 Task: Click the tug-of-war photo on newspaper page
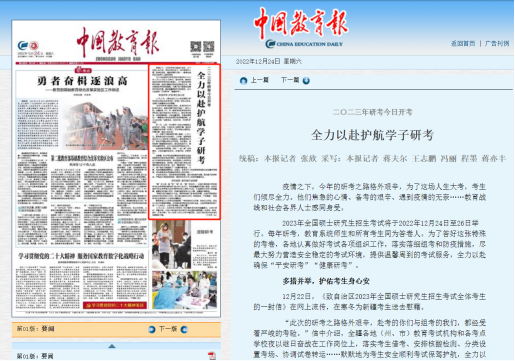[104, 125]
